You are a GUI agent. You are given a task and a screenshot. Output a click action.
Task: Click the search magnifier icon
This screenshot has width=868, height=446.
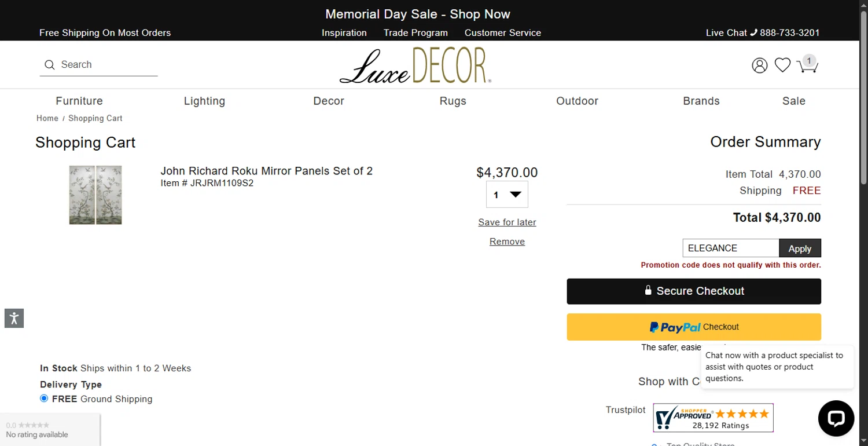pos(50,65)
